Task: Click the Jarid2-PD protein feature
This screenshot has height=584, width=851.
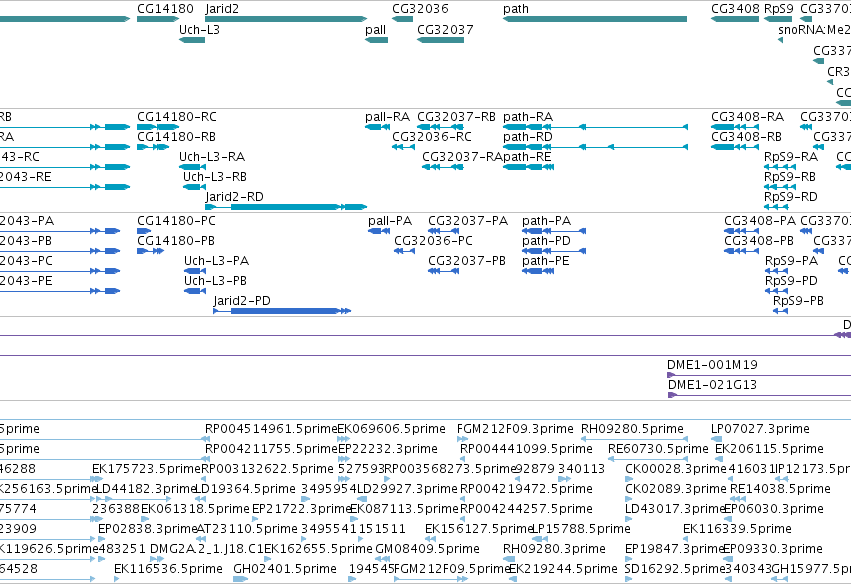Action: click(x=282, y=311)
